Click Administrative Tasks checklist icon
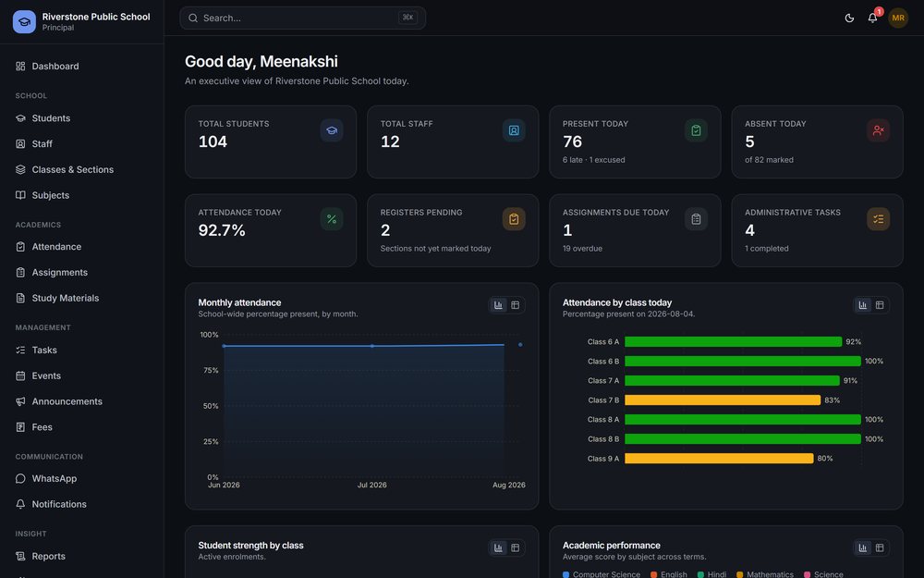924x578 pixels. (x=878, y=219)
